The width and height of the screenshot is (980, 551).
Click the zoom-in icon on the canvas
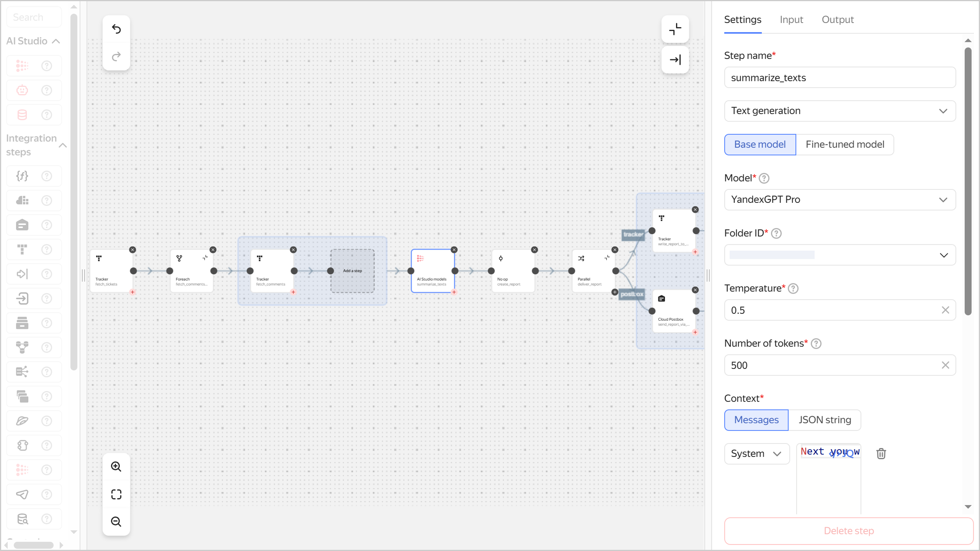[116, 466]
